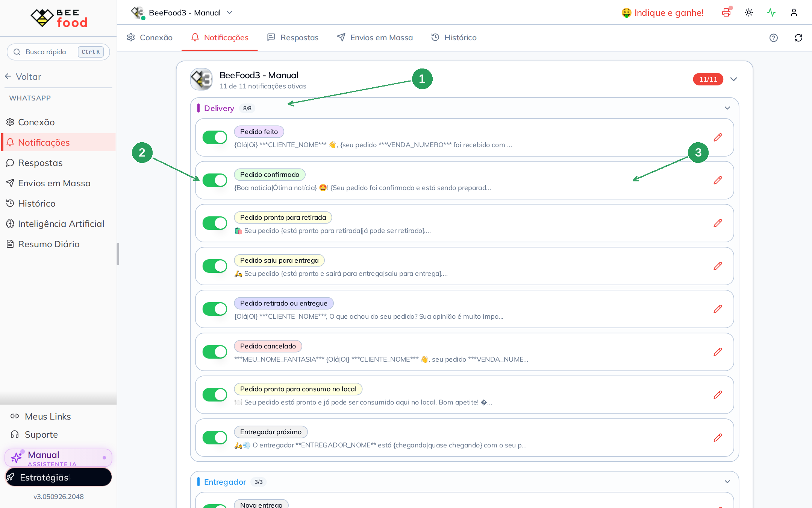Click the BeeFood logo
Image resolution: width=812 pixels, height=508 pixels.
(x=59, y=18)
